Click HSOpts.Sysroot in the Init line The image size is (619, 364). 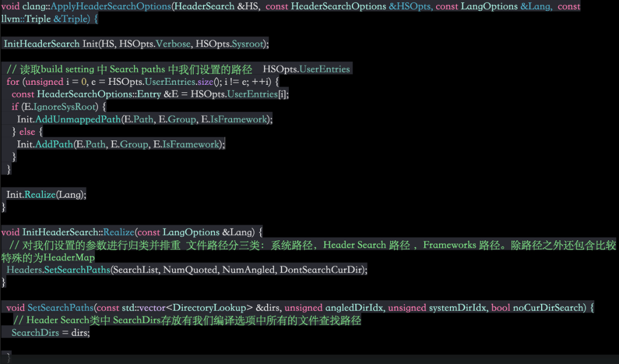tap(229, 44)
